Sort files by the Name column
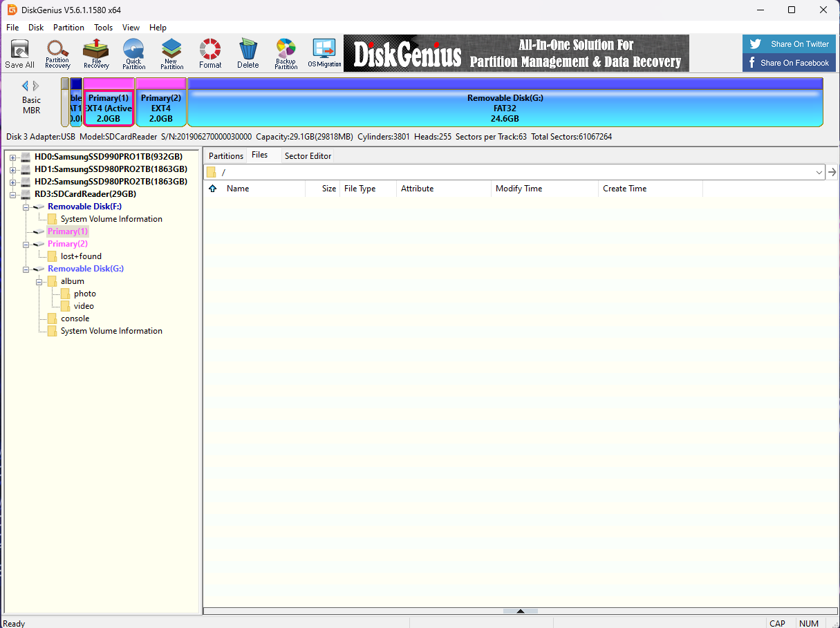The width and height of the screenshot is (840, 628). [x=237, y=188]
